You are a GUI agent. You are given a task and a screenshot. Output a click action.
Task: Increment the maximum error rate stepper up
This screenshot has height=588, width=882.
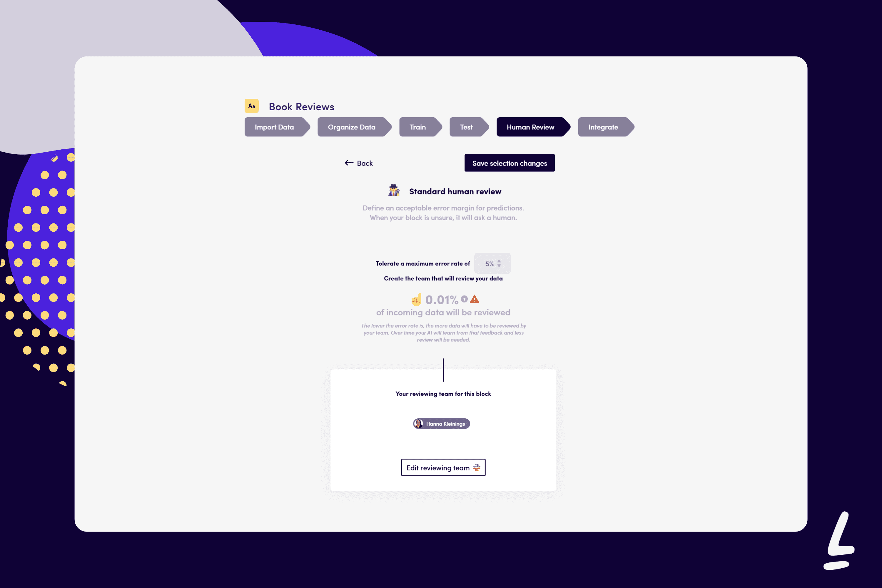tap(501, 260)
